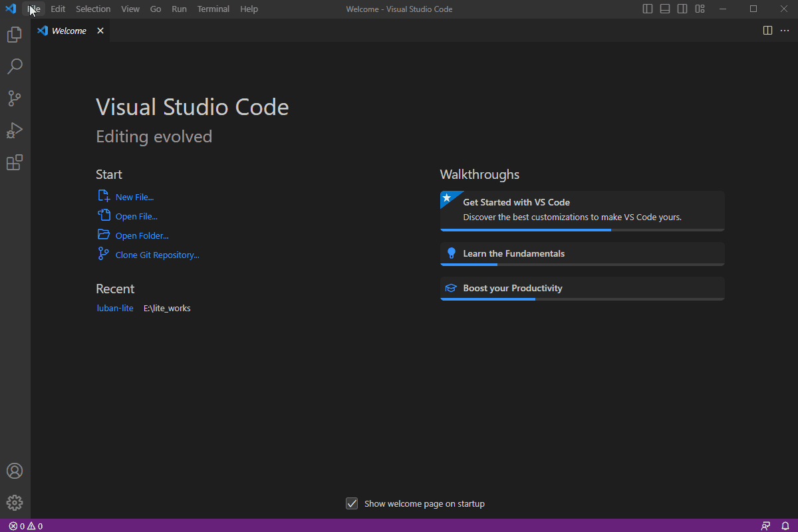Open notifications bell in status bar
Viewport: 798px width, 532px height.
[785, 526]
